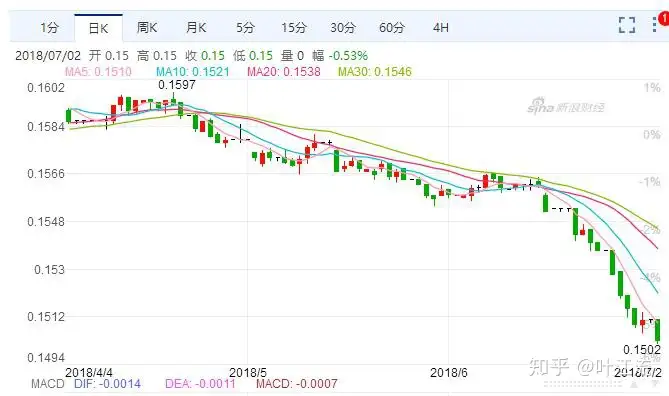Screen dimensions: 669x396
Task: Click the DEA: -0.0011 value
Action: [x=200, y=384]
